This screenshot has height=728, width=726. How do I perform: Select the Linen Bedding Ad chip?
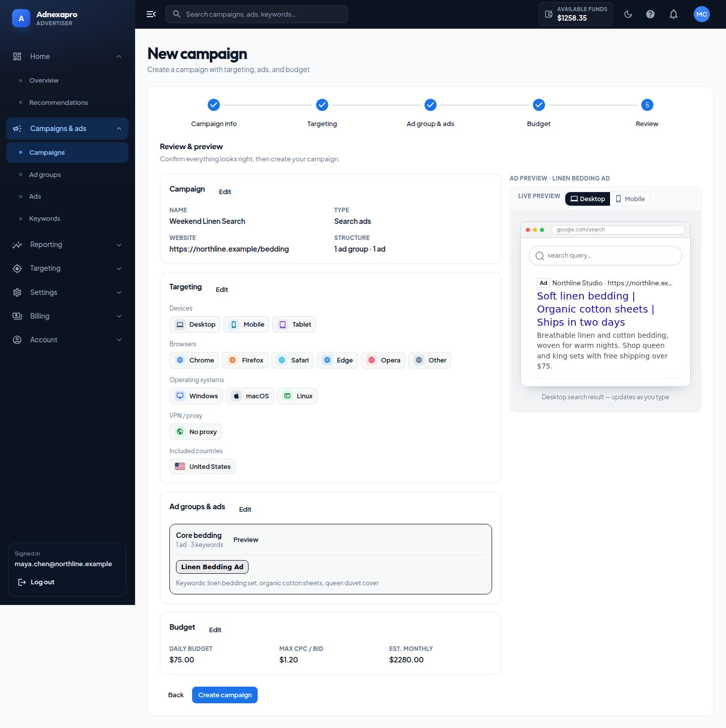tap(212, 567)
